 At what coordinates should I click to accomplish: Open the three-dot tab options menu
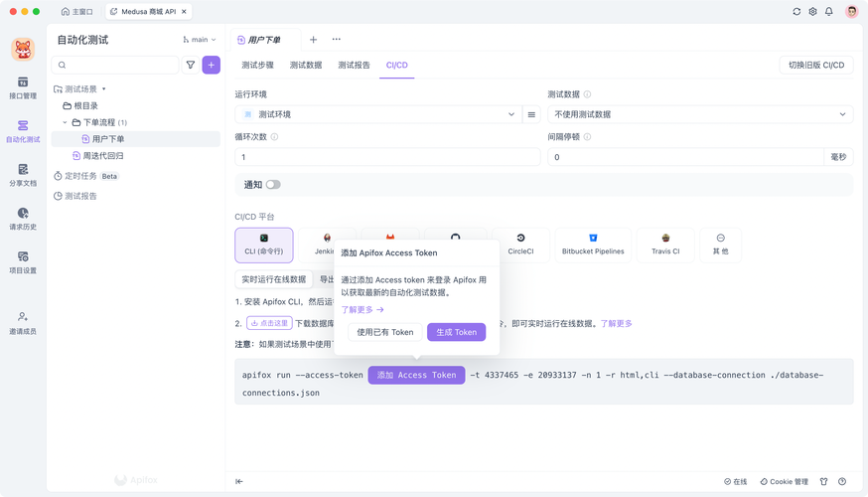pyautogui.click(x=336, y=40)
